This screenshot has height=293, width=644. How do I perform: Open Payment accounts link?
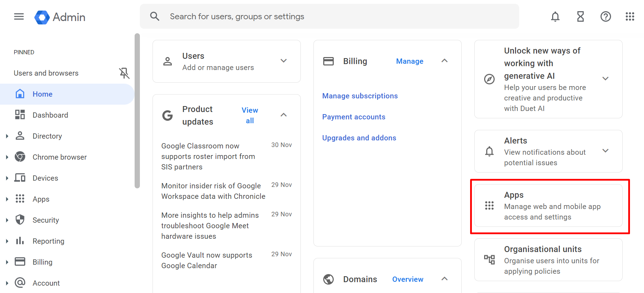[353, 117]
